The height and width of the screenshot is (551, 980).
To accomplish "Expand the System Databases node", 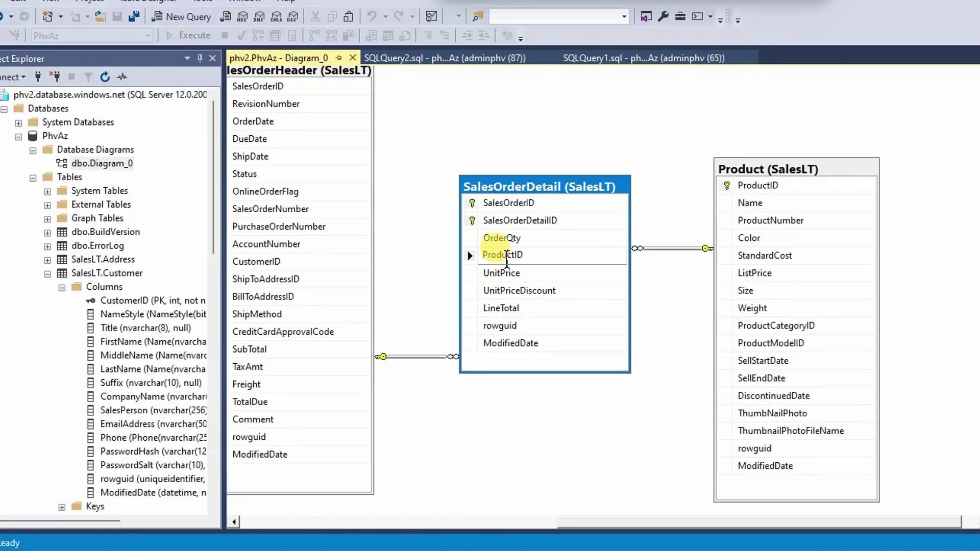I will pos(18,123).
